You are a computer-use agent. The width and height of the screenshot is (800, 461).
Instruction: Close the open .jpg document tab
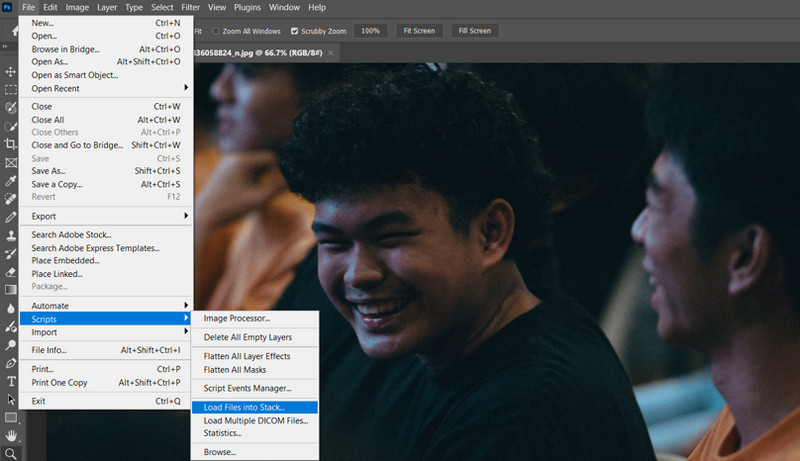click(x=331, y=53)
